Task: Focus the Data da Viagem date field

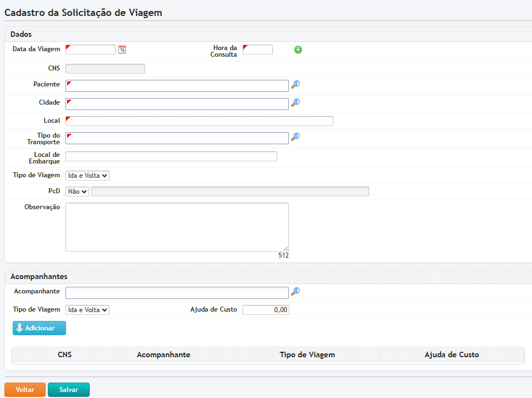Action: click(91, 50)
